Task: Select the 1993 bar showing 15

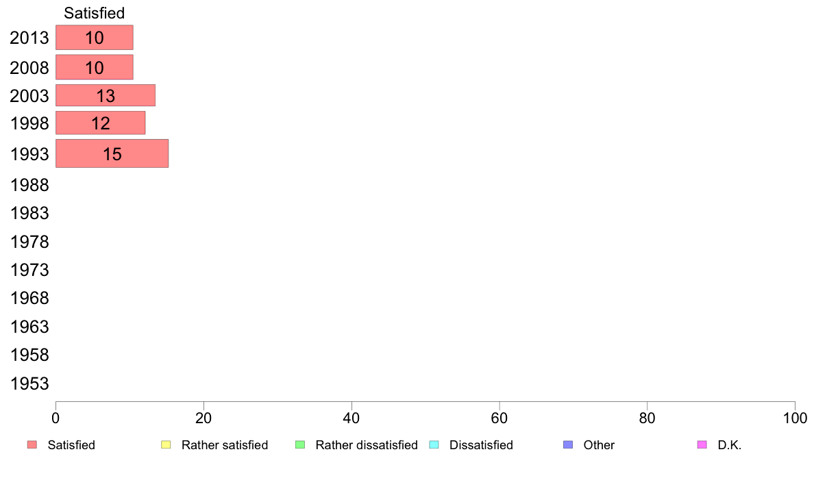Action: [x=112, y=153]
